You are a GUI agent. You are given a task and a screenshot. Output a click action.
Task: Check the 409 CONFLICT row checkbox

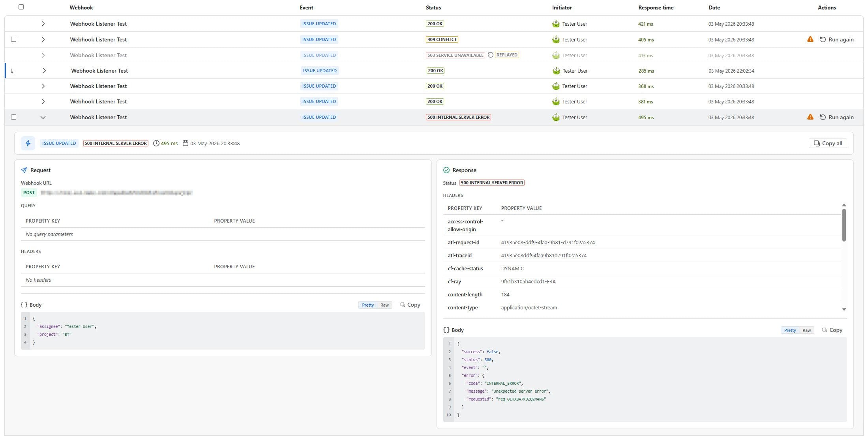[14, 39]
